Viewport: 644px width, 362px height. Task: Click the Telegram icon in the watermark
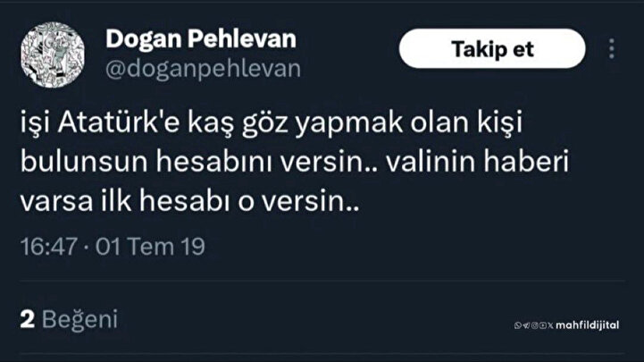(525, 324)
